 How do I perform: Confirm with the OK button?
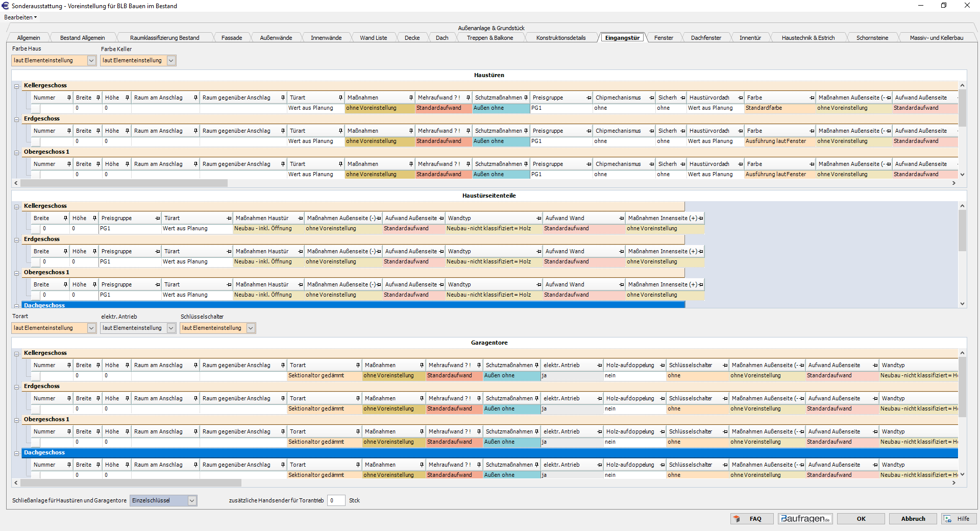coord(861,519)
